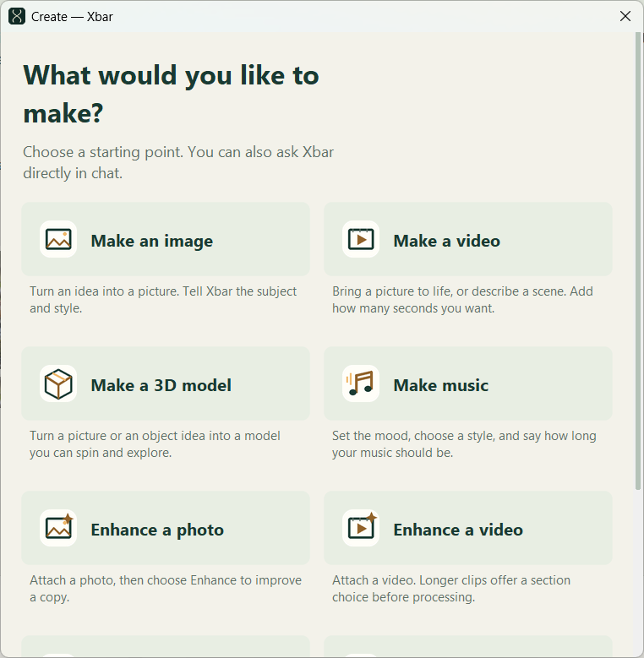Image resolution: width=644 pixels, height=658 pixels.
Task: Open the Make an image card
Action: click(x=166, y=239)
